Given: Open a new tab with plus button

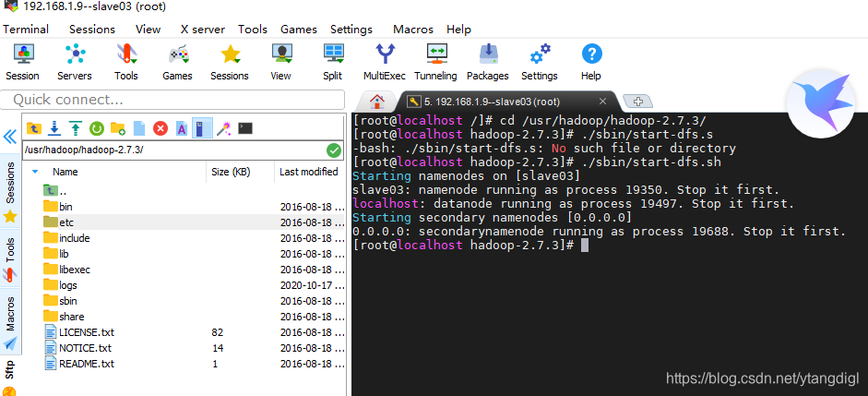Looking at the screenshot, I should click(638, 102).
